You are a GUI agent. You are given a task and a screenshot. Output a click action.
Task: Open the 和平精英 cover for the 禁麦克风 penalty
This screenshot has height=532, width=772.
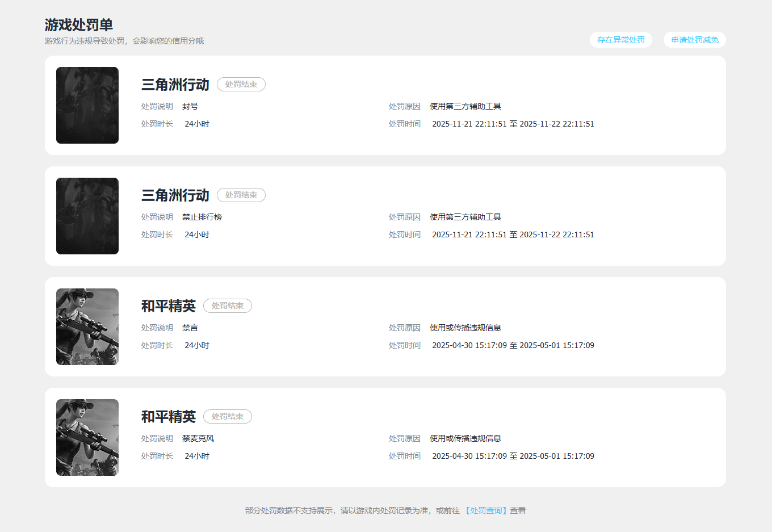pos(87,437)
